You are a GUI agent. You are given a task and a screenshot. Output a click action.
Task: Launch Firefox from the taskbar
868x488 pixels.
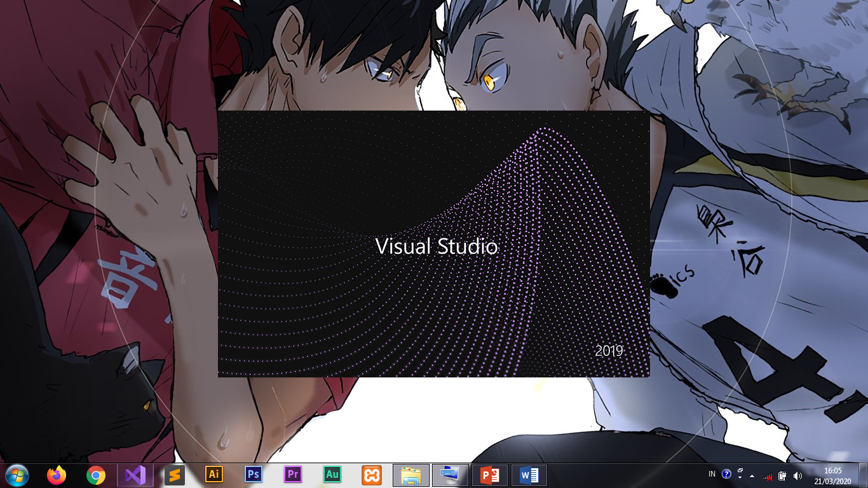tap(57, 475)
